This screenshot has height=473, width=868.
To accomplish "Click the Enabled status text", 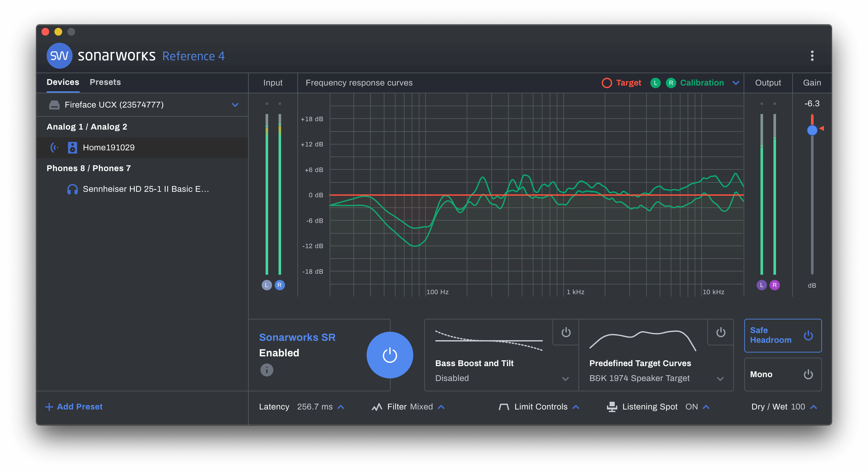I will coord(279,352).
